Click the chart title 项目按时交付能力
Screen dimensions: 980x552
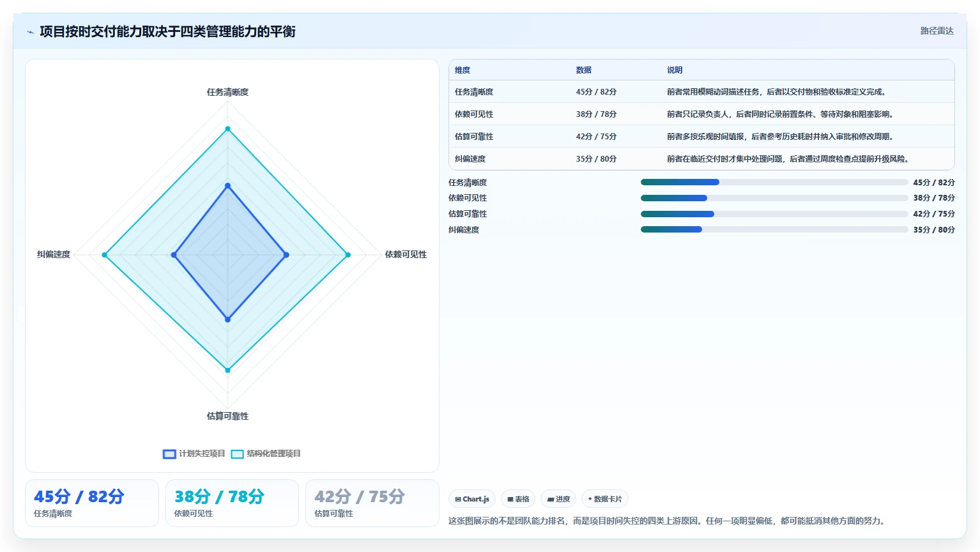coord(167,32)
